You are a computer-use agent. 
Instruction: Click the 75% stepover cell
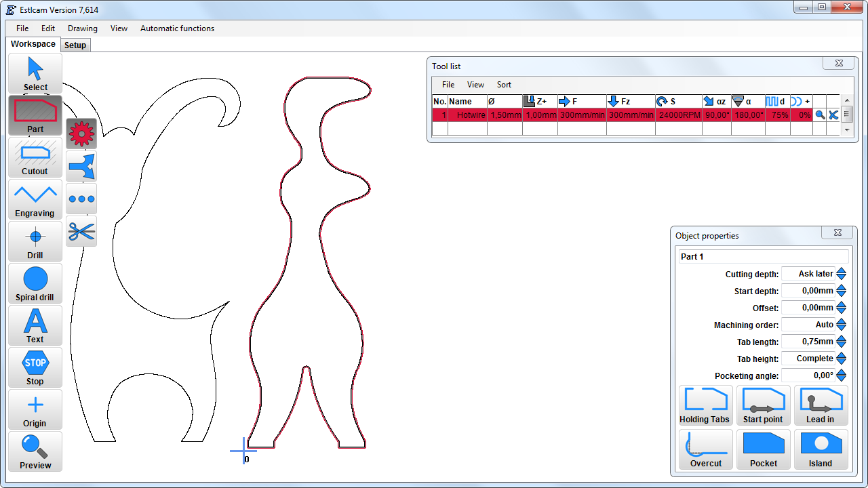pyautogui.click(x=777, y=115)
